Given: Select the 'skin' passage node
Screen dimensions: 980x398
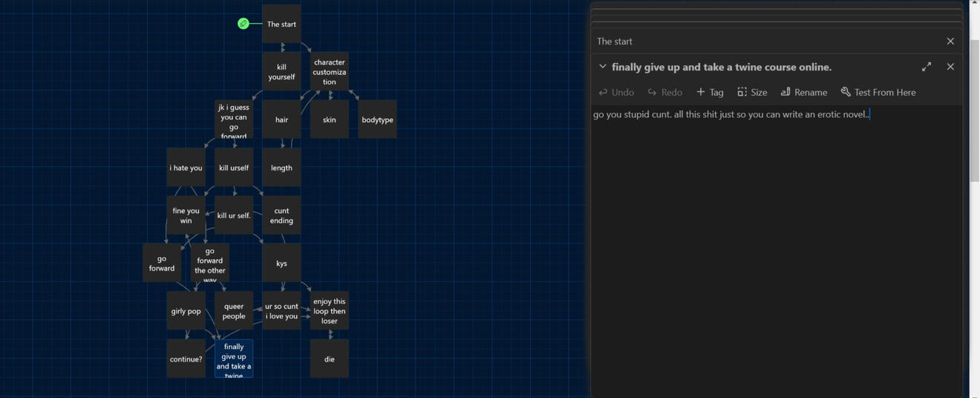Looking at the screenshot, I should pos(329,120).
